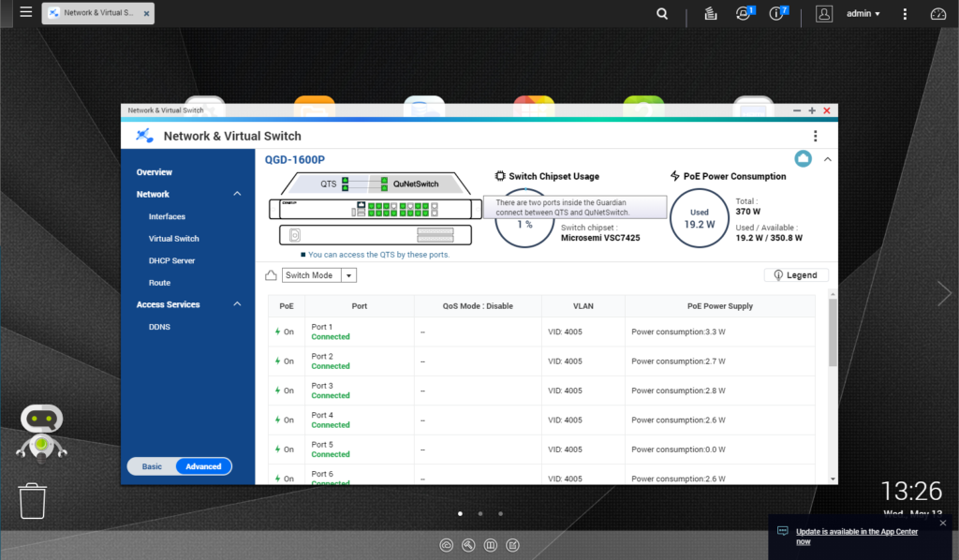The width and height of the screenshot is (959, 560).
Task: Toggle PoE On for Port 6
Action: pos(285,479)
